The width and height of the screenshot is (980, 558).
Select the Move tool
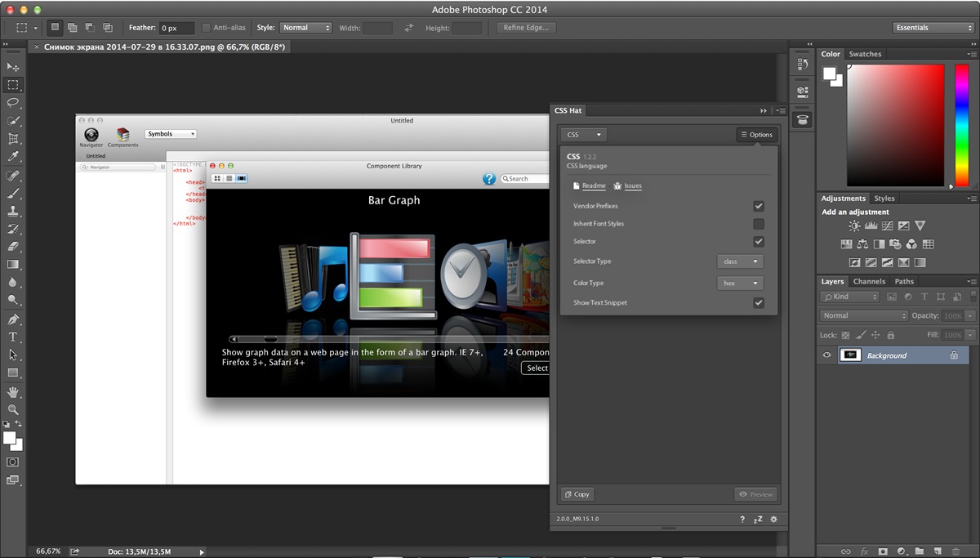13,67
